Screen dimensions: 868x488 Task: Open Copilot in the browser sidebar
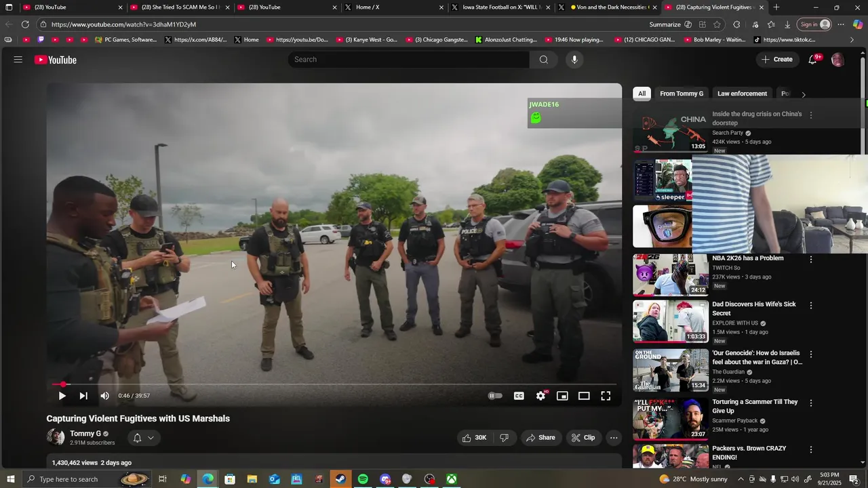(858, 24)
